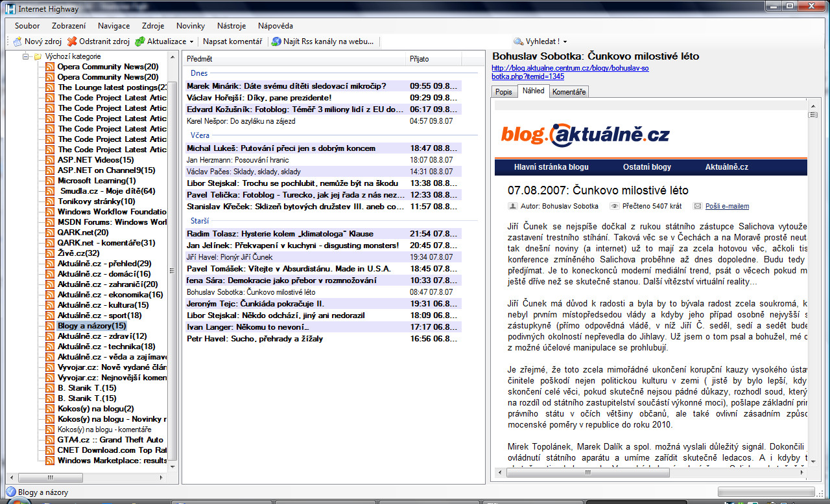Open article Marek Minárik: Dáte svému dítěti sledovací mikročip?
Viewport: 830px width, 504px height.
click(x=323, y=86)
